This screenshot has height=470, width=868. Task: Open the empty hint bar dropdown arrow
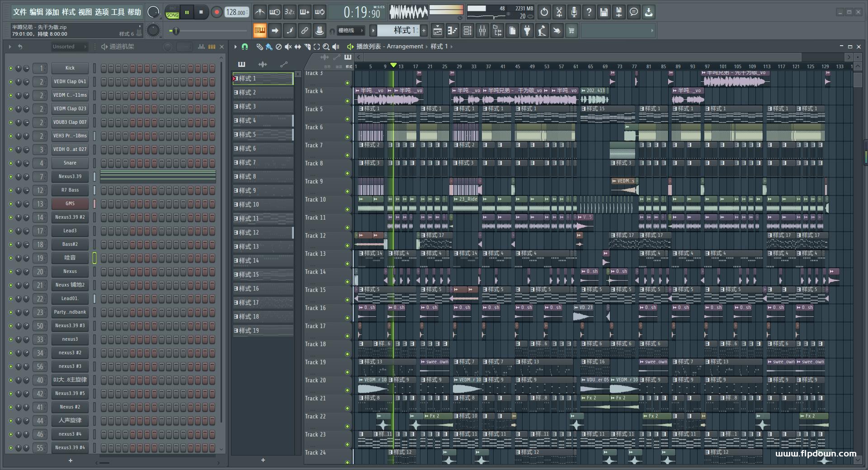pos(652,31)
